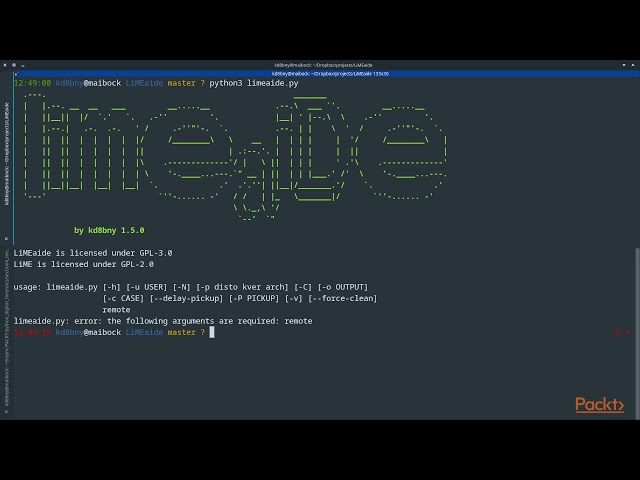Click the terminal's vertical scrollbar
640x480 pixels.
click(637, 333)
